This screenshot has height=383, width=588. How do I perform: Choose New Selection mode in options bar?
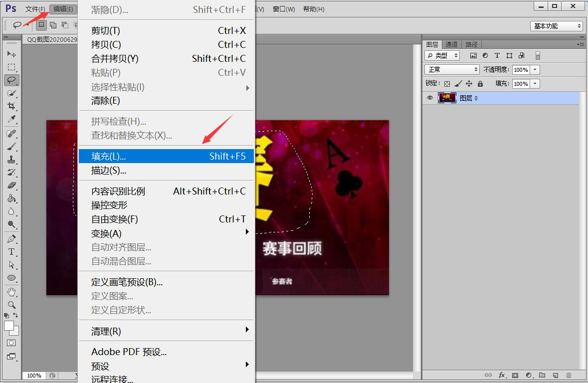click(41, 25)
